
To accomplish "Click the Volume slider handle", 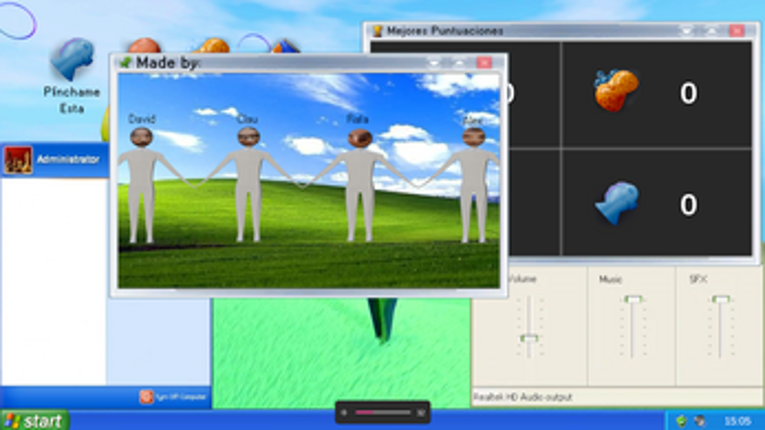I will (x=529, y=338).
